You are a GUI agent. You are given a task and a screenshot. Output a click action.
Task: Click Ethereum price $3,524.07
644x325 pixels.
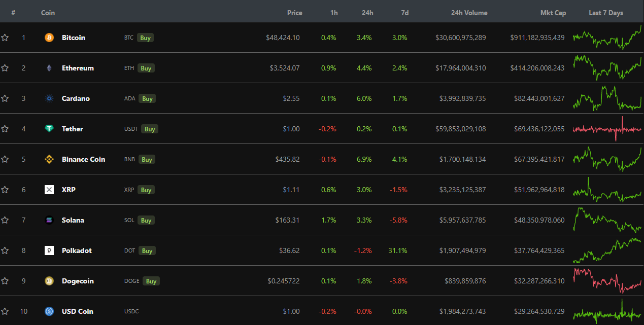[x=285, y=68]
